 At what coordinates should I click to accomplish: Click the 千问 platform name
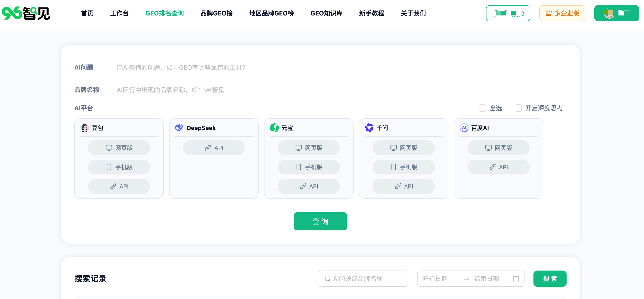coord(382,128)
